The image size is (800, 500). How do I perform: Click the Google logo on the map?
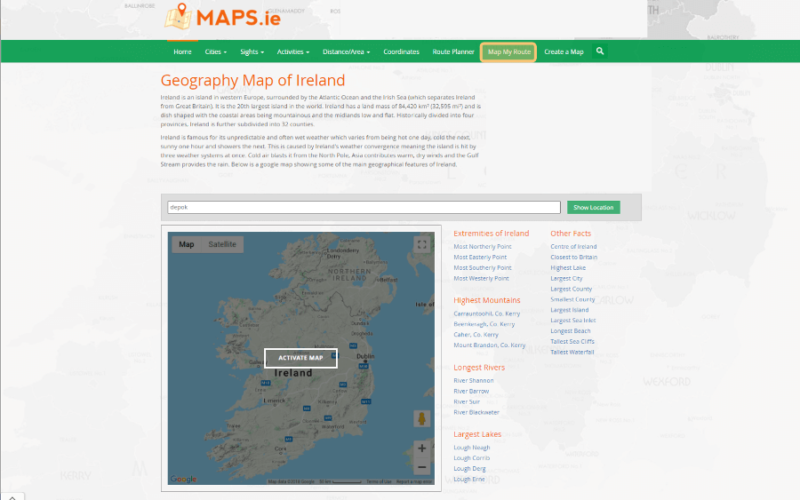pos(183,479)
